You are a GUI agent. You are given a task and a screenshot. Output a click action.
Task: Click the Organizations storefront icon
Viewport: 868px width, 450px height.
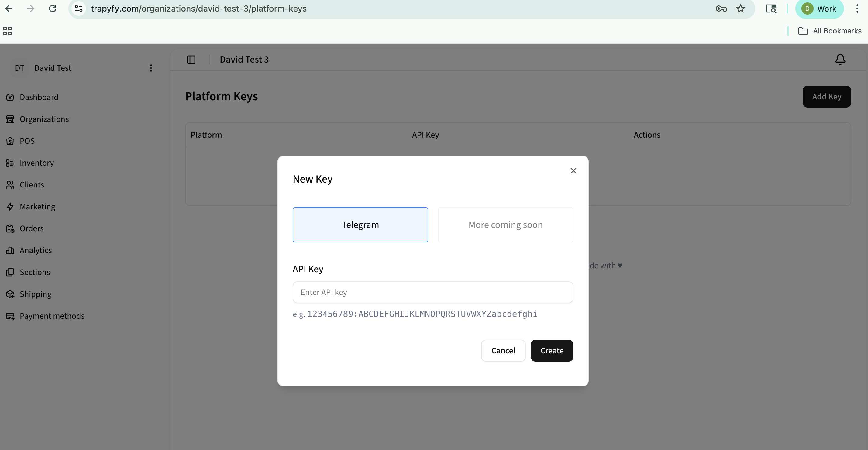(x=10, y=119)
